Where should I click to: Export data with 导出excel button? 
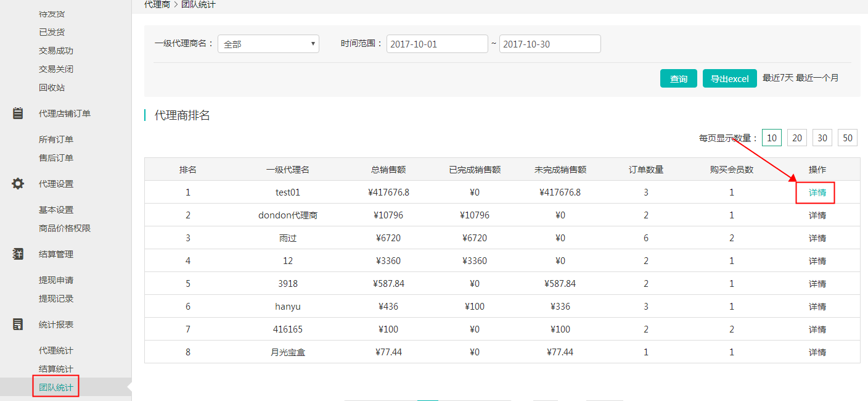729,78
